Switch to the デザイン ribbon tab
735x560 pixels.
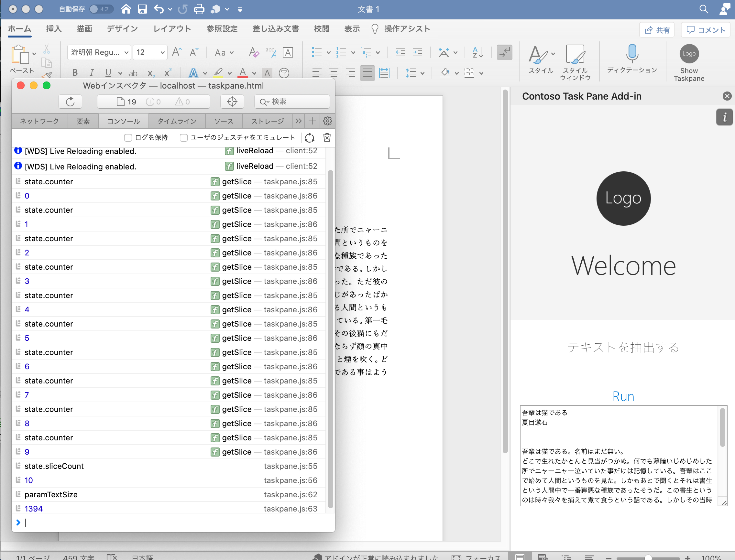(122, 29)
